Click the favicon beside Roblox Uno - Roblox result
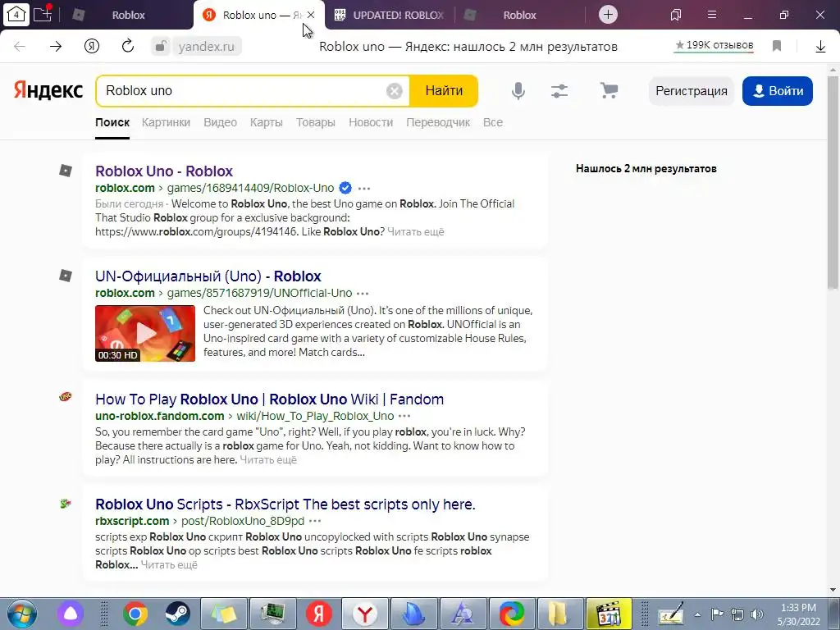 66,171
